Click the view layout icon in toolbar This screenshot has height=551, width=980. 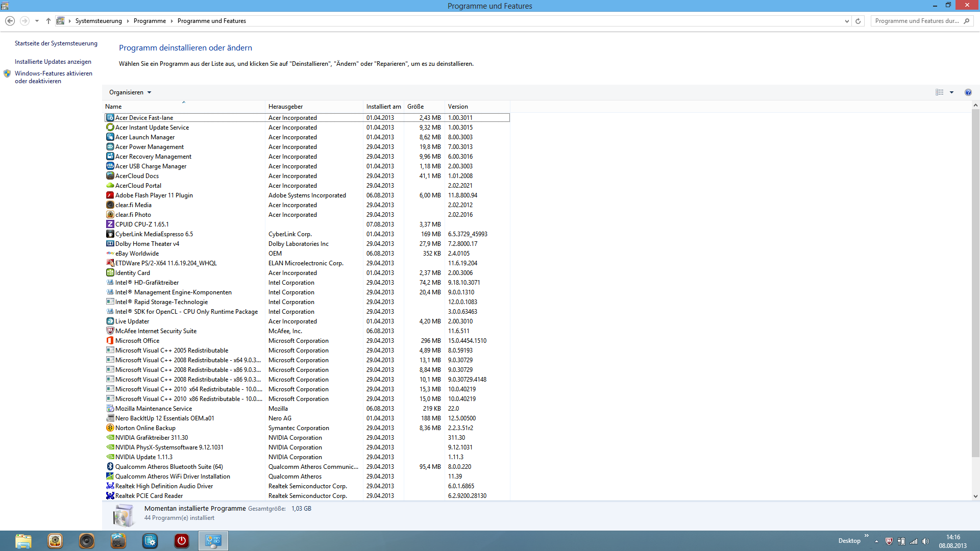(x=939, y=92)
